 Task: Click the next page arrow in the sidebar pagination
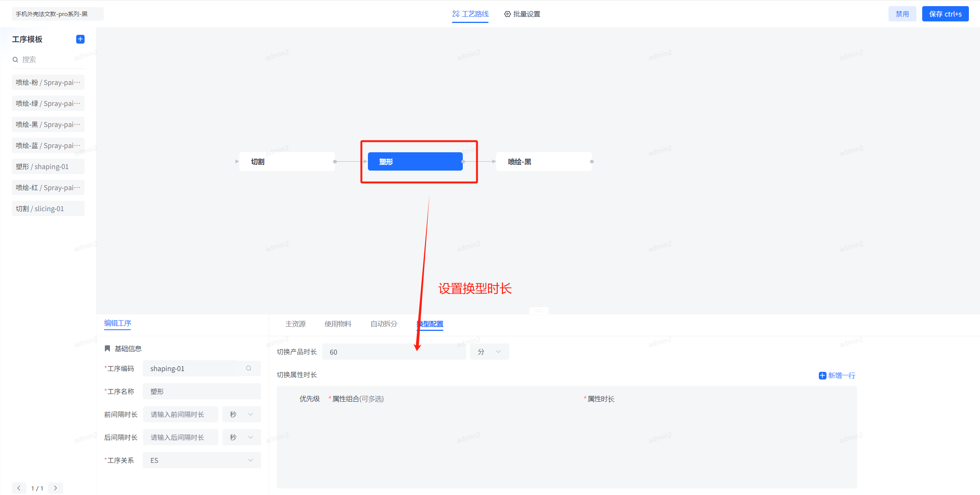click(x=56, y=488)
